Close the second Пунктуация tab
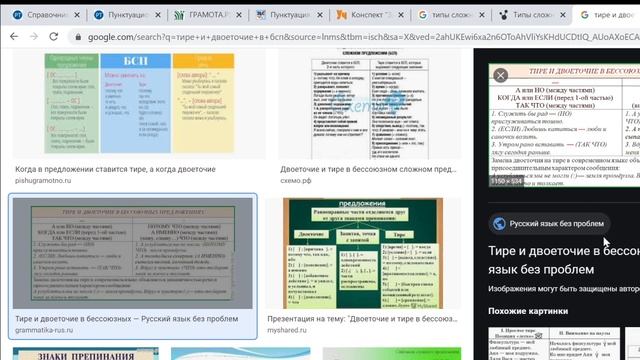 [158, 15]
